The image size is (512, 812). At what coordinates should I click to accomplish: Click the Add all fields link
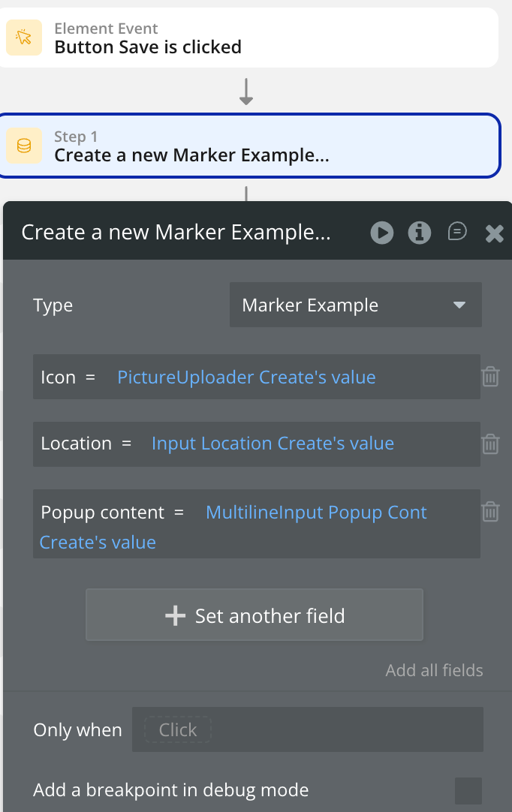pos(434,670)
